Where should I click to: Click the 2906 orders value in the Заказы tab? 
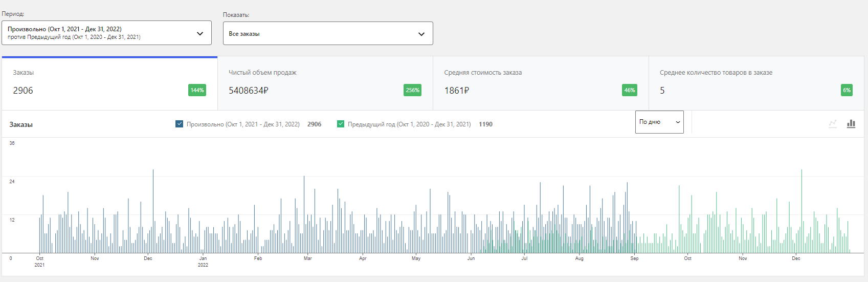[x=23, y=91]
